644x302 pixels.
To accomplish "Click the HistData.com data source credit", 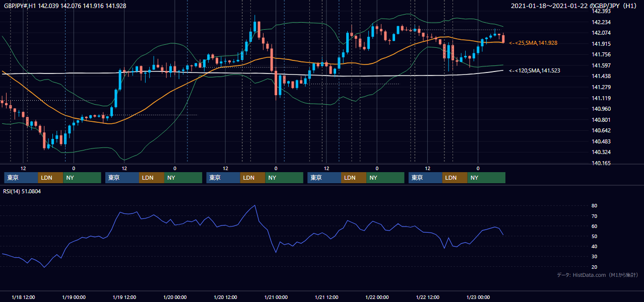I will click(x=598, y=275).
